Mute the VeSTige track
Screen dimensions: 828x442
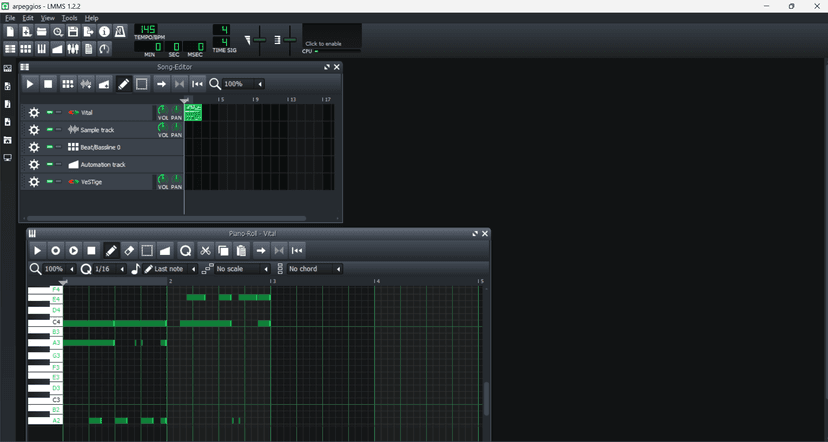click(50, 182)
